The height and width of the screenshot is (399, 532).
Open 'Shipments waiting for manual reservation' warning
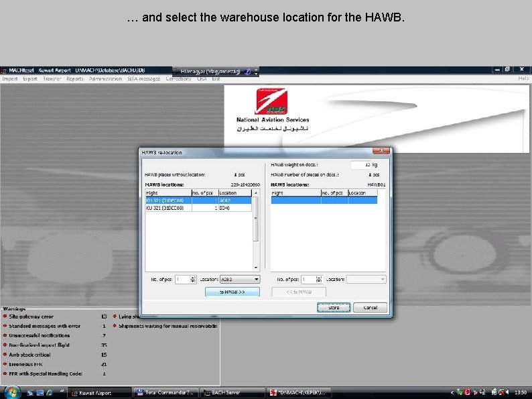coord(168,326)
